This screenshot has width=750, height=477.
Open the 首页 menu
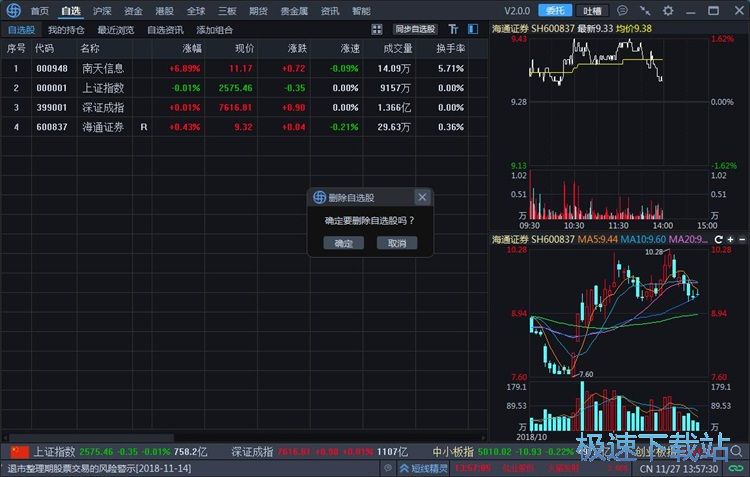[40, 11]
